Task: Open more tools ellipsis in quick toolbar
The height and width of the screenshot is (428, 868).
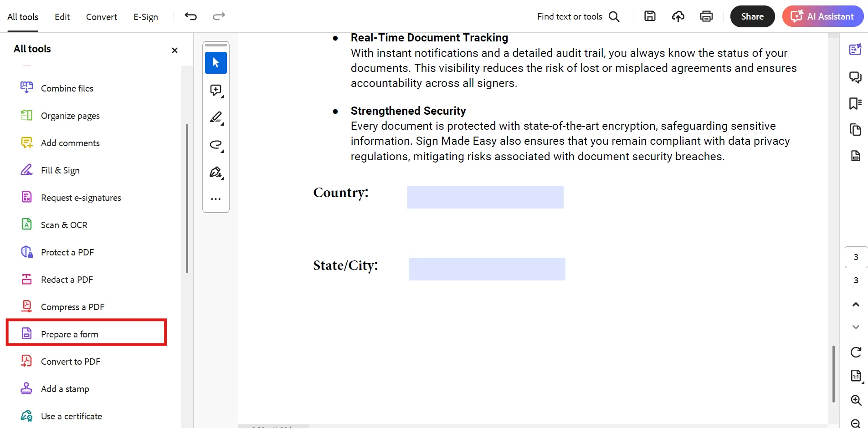Action: [x=216, y=199]
